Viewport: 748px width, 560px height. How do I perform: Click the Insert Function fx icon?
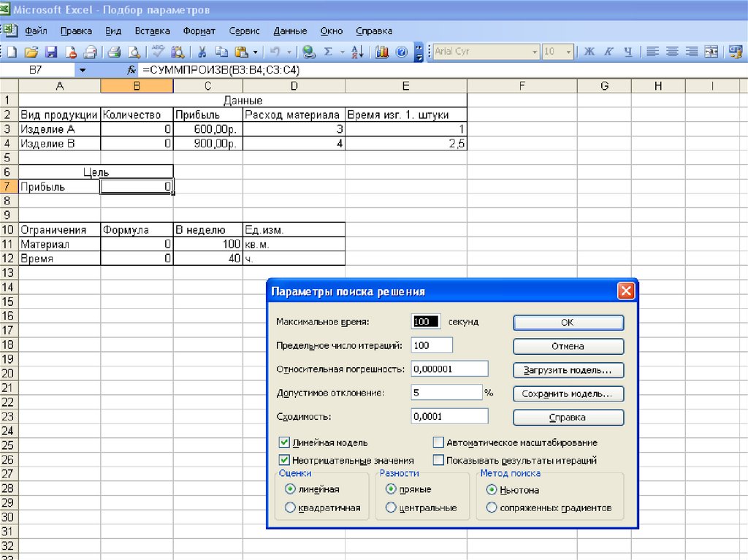pyautogui.click(x=131, y=70)
